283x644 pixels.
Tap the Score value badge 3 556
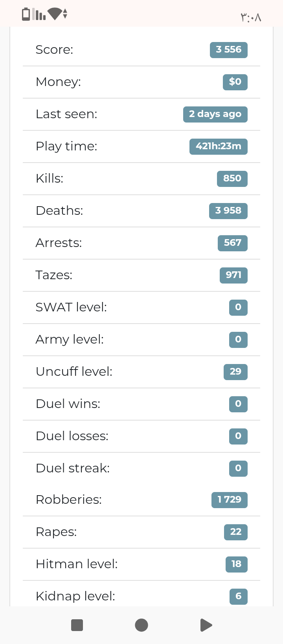click(x=229, y=50)
